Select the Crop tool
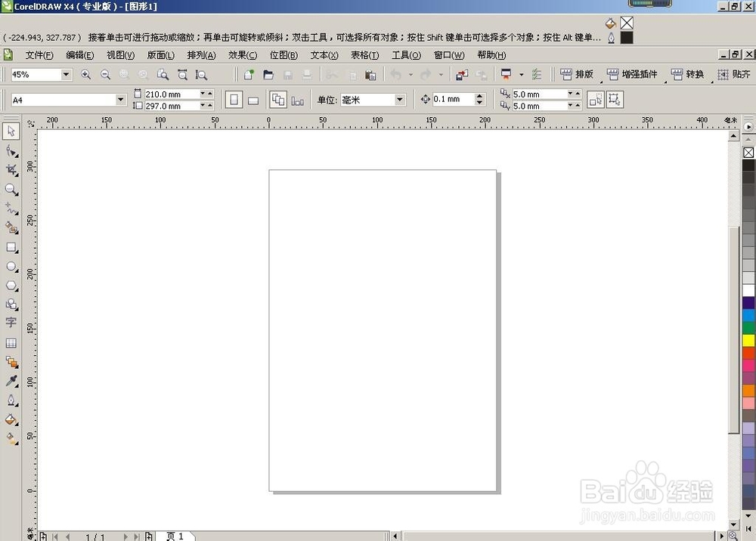Viewport: 756px width, 541px height. (11, 170)
